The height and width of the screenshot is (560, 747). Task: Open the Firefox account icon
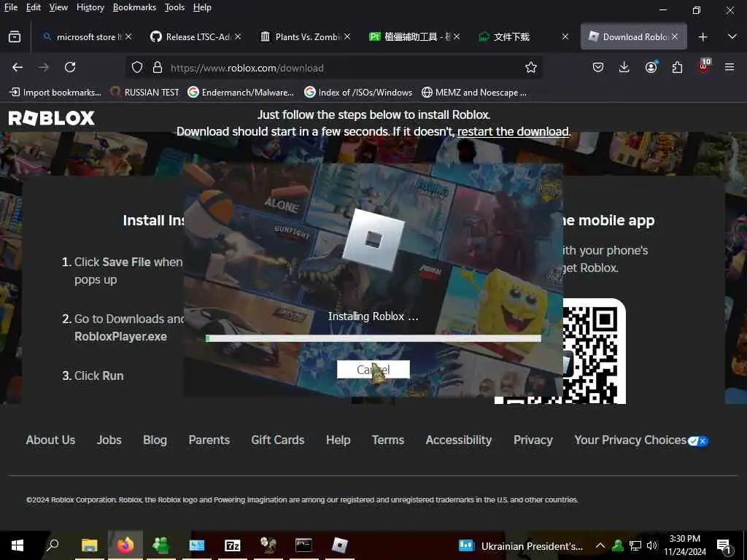point(651,67)
